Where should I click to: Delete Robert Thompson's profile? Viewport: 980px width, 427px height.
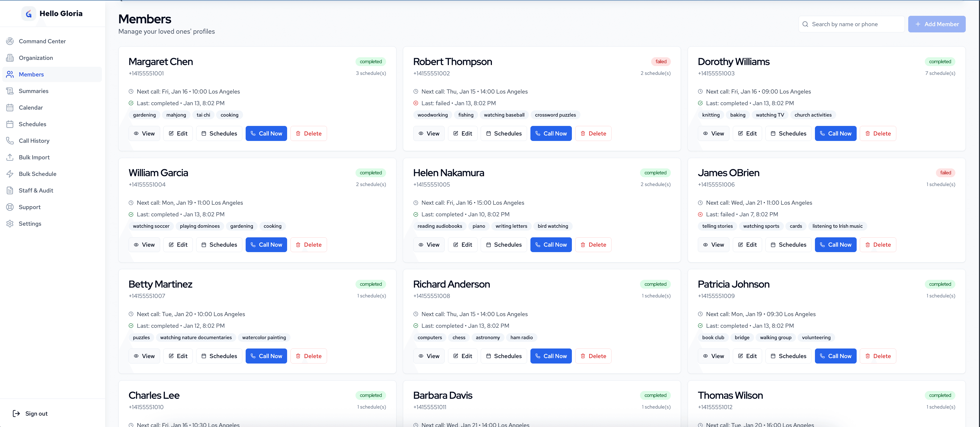(x=593, y=133)
